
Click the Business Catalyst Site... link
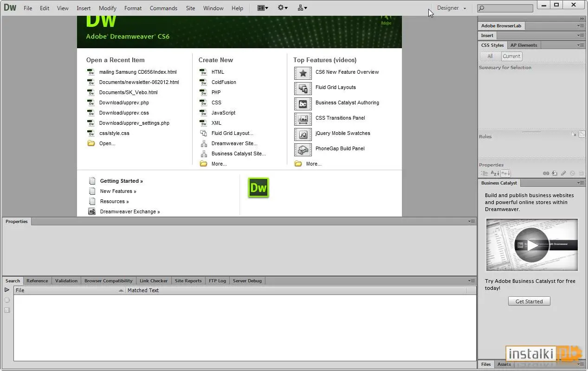[x=239, y=154]
